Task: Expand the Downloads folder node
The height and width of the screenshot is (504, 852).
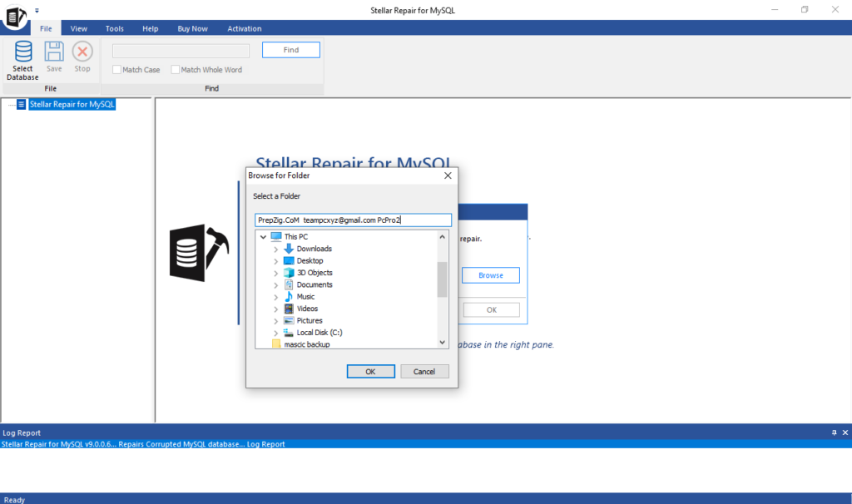Action: (276, 250)
